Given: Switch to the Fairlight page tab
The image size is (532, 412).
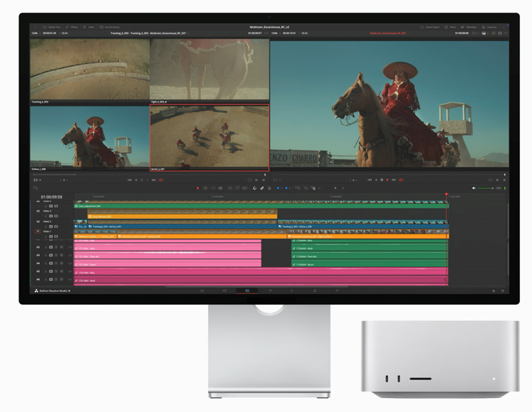Looking at the screenshot, I should tap(315, 291).
